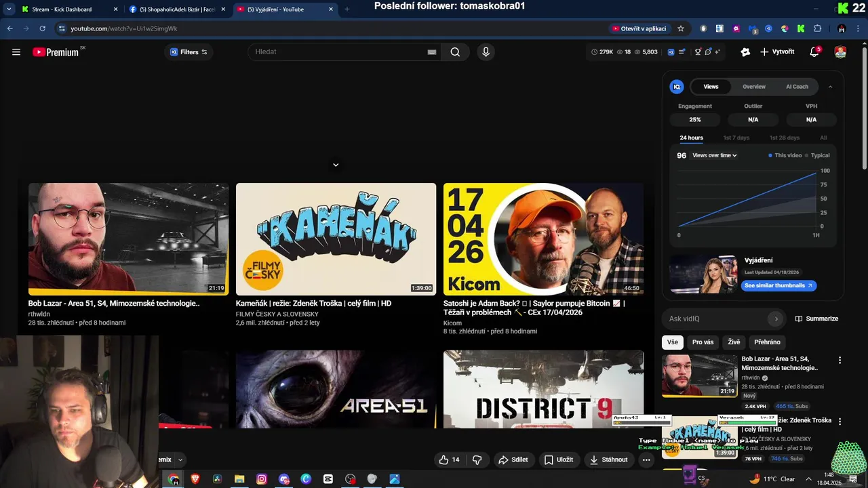
Task: Toggle Typical chart legend
Action: point(817,155)
